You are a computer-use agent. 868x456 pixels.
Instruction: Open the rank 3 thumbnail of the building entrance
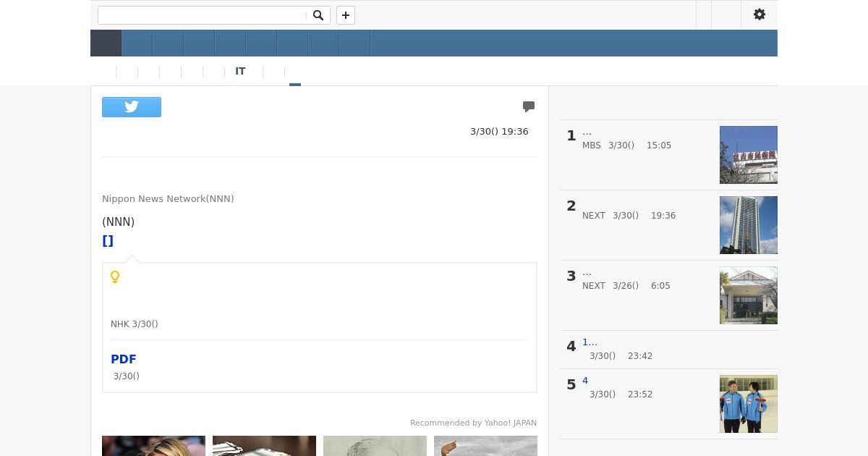(x=749, y=295)
